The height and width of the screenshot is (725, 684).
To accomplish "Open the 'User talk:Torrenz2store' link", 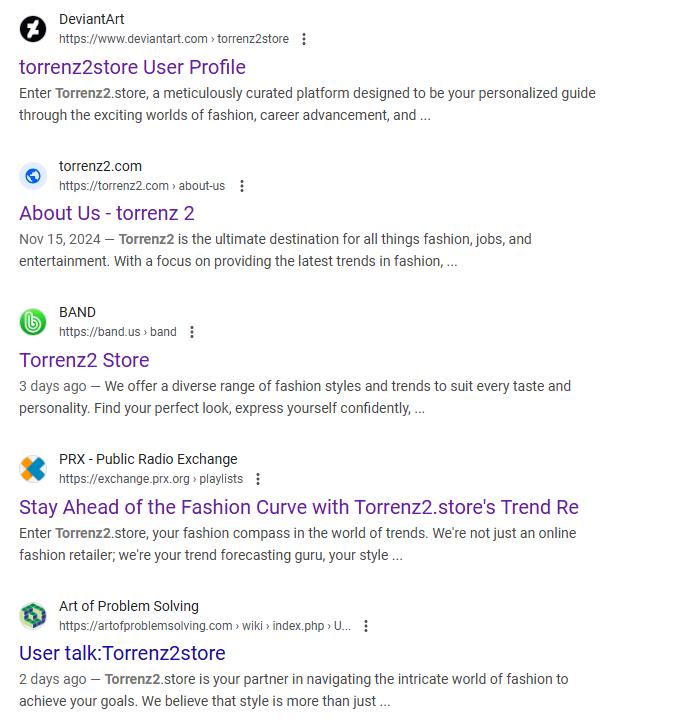I will (122, 653).
